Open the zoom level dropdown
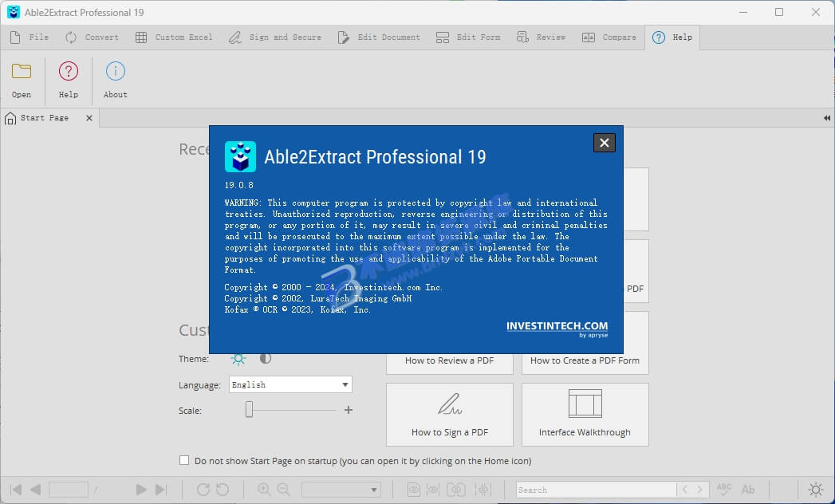This screenshot has height=504, width=835. [341, 490]
